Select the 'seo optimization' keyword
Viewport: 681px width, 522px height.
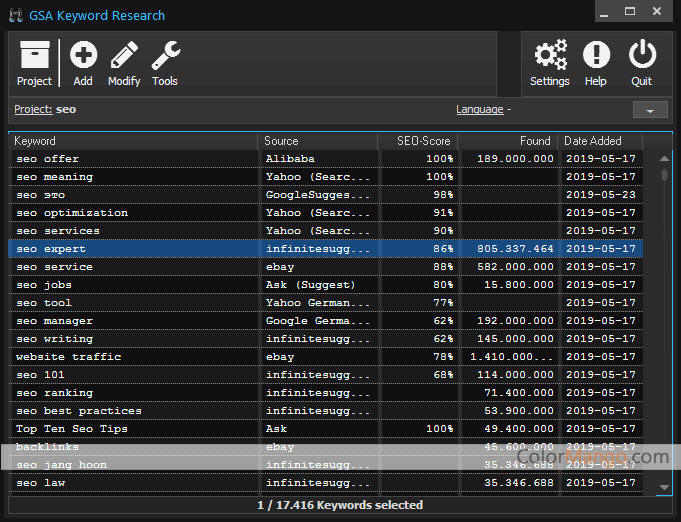pyautogui.click(x=72, y=213)
